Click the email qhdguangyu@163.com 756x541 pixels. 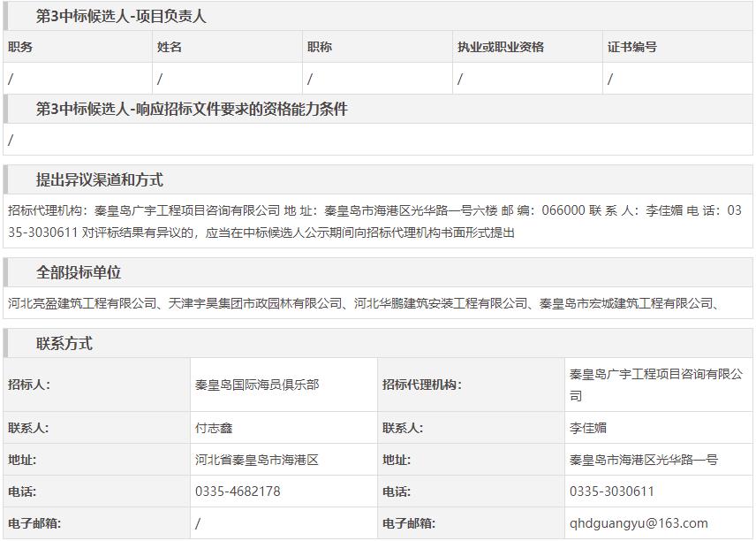639,523
